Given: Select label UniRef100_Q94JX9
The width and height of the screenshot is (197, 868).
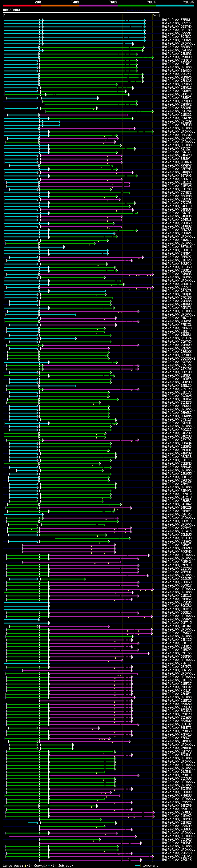Looking at the screenshot, I should pos(177,50).
